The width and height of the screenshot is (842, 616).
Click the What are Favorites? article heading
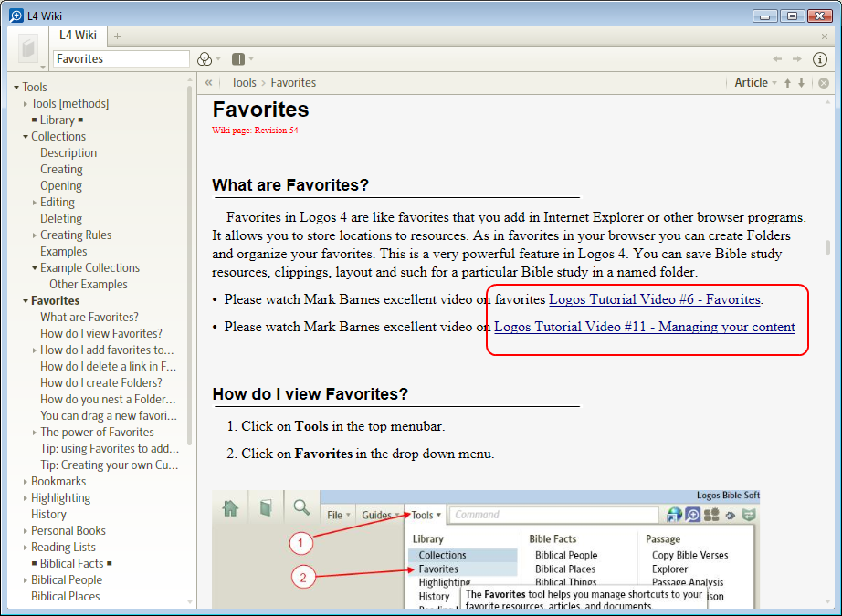coord(290,185)
